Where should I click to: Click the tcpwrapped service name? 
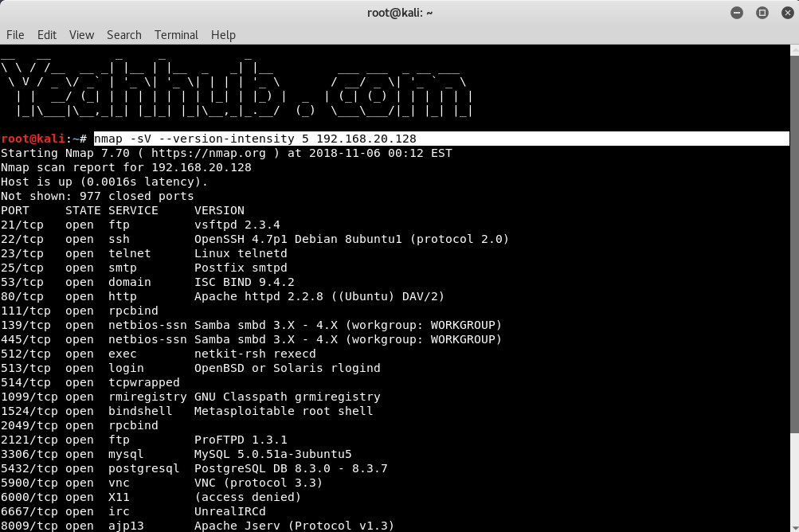(144, 382)
